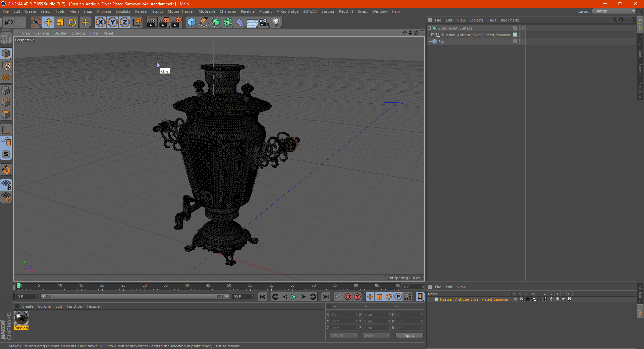Enable the Axis mode icon
The width and height of the screenshot is (644, 349).
tap(6, 130)
